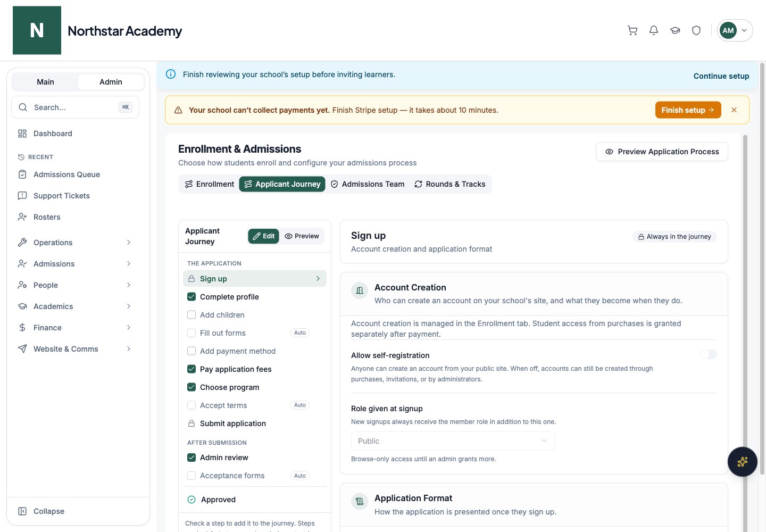Uncheck the Complete profile step
Viewport: 766px width, 532px height.
pos(191,297)
